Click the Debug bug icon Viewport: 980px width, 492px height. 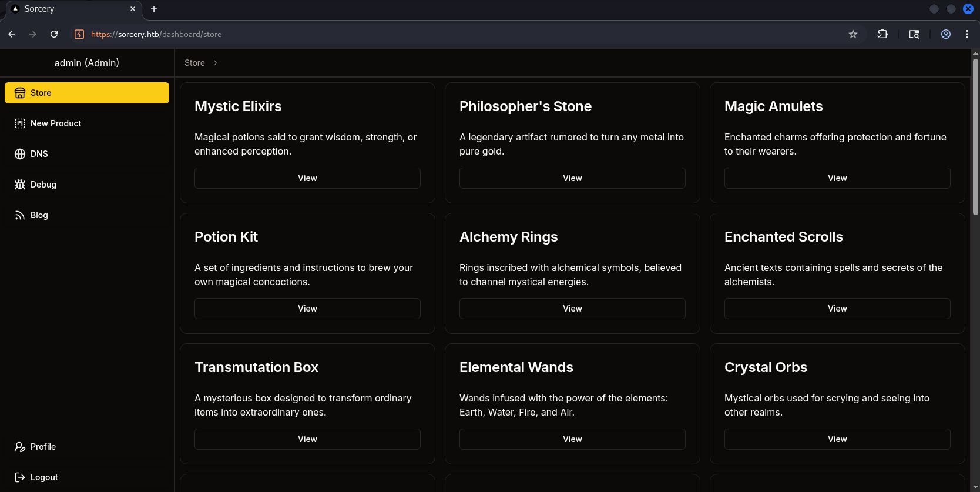pyautogui.click(x=20, y=185)
